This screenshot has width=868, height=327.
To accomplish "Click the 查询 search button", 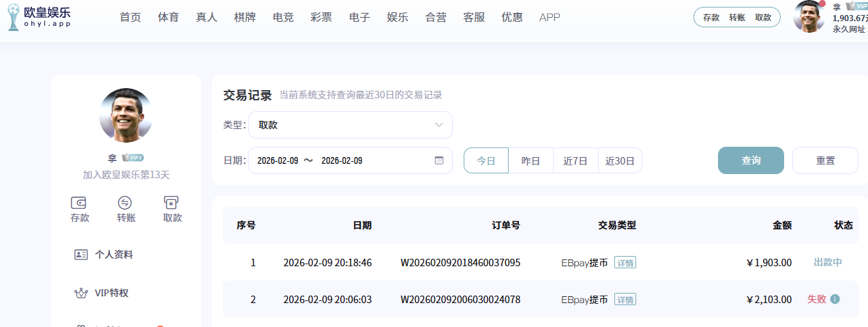I will [751, 161].
